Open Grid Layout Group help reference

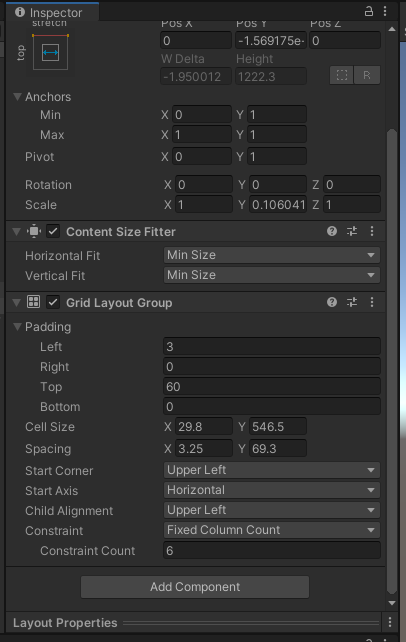click(332, 302)
